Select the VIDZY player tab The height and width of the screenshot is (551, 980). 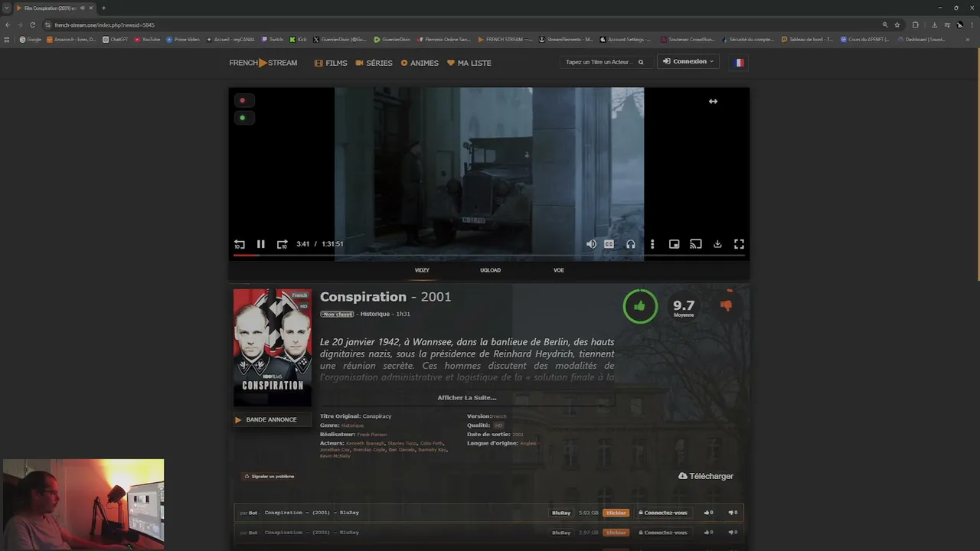[x=422, y=270]
